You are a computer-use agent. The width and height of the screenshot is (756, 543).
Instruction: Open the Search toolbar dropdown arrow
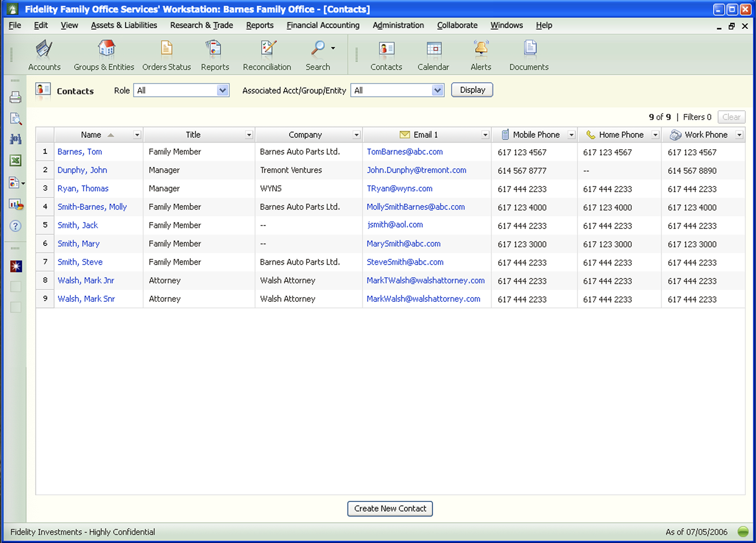pos(333,48)
